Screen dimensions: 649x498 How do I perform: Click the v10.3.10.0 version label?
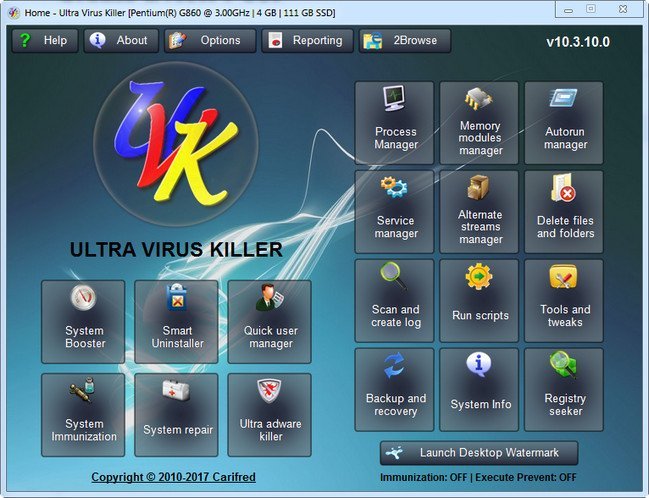tap(578, 42)
